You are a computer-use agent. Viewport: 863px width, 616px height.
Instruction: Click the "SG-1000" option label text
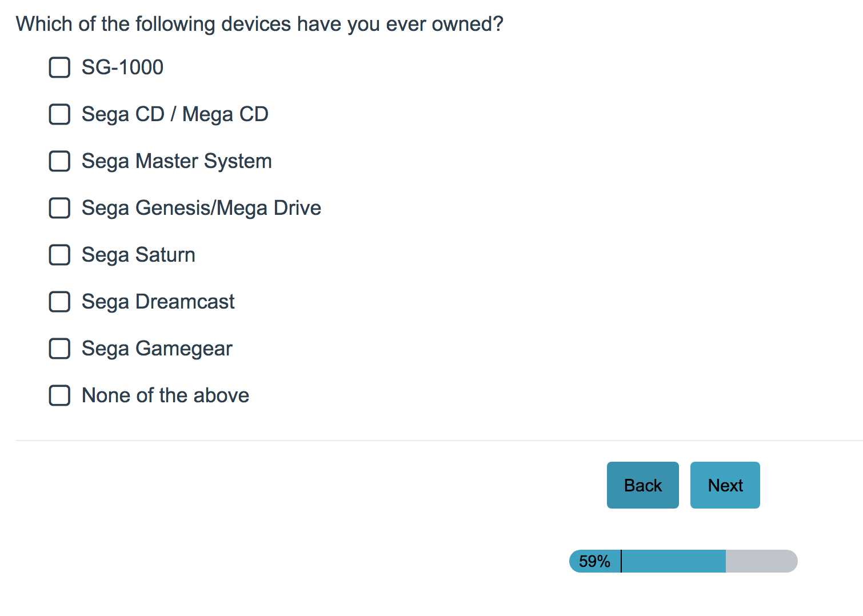(x=122, y=67)
